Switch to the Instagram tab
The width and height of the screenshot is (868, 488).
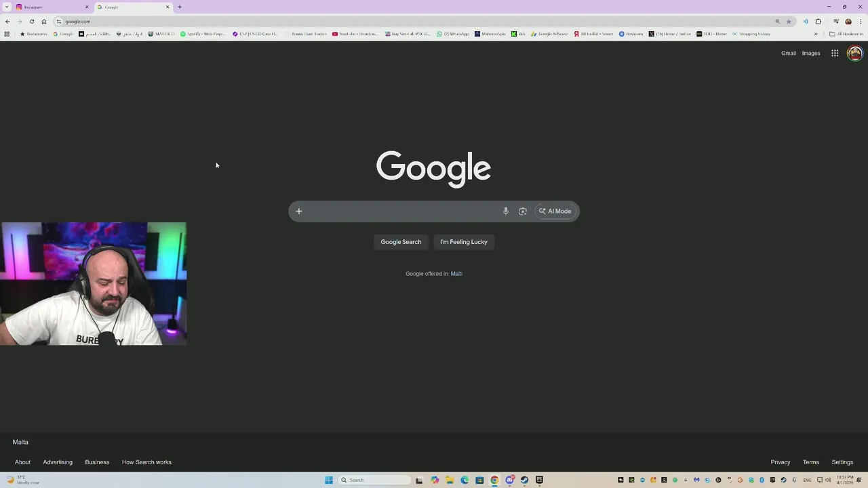click(50, 7)
